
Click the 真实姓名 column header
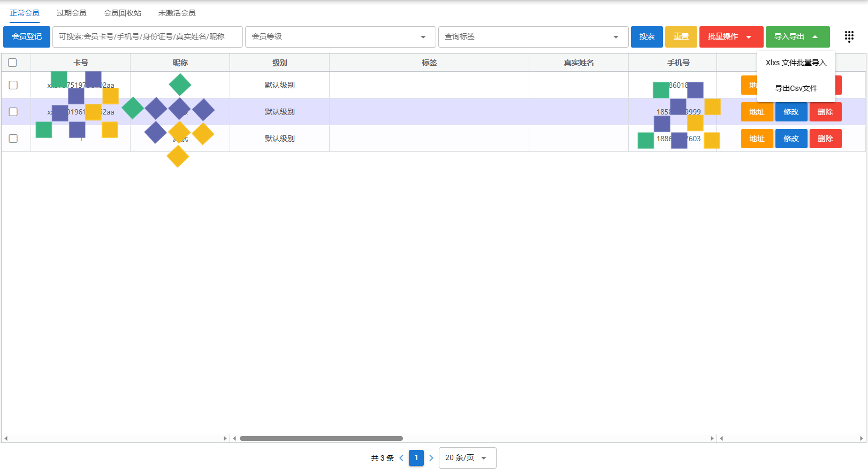pyautogui.click(x=579, y=63)
